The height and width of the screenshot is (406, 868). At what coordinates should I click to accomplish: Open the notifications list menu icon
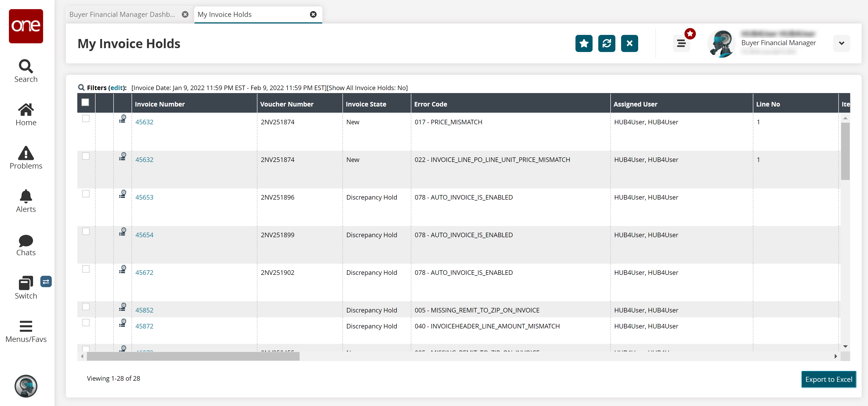click(x=681, y=44)
